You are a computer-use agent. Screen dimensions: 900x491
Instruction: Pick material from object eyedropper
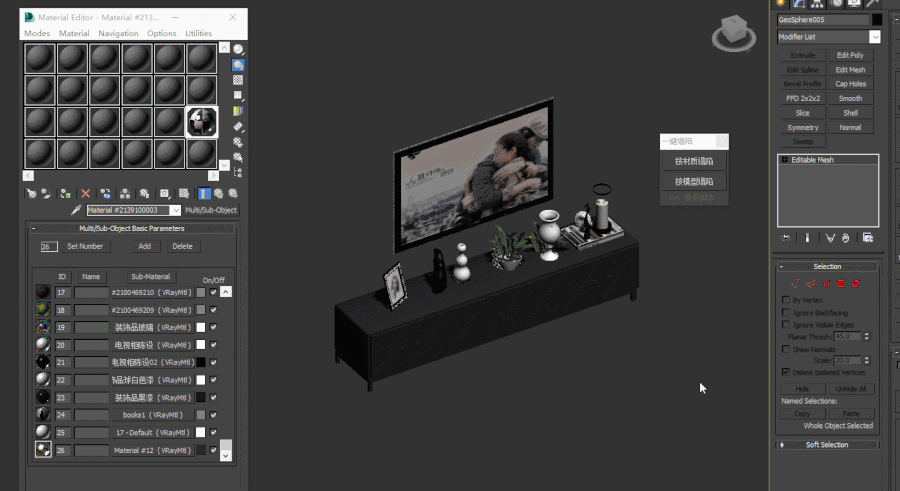point(76,210)
